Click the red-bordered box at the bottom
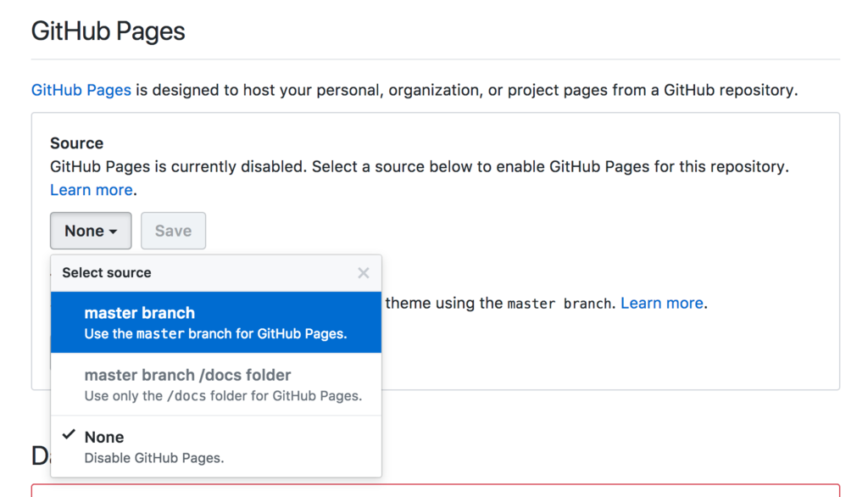The width and height of the screenshot is (868, 497). [x=593, y=491]
